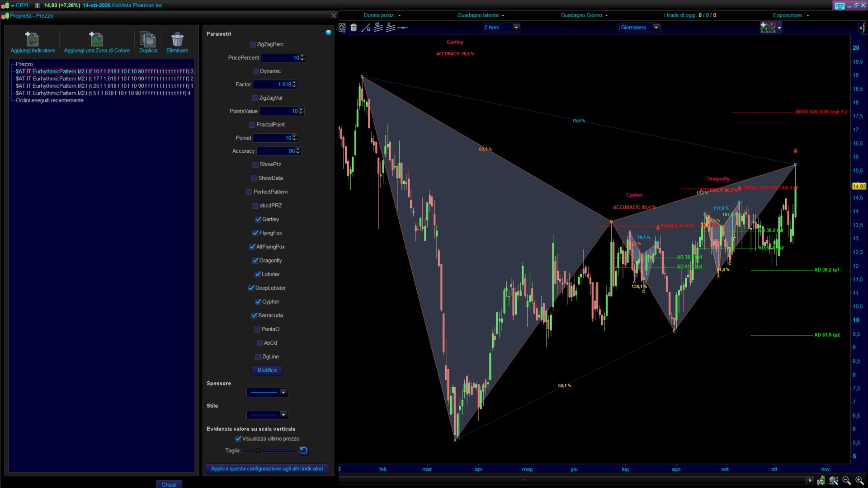Select Ordini eseguiti recentemente list entry
Image resolution: width=868 pixels, height=488 pixels.
point(50,100)
